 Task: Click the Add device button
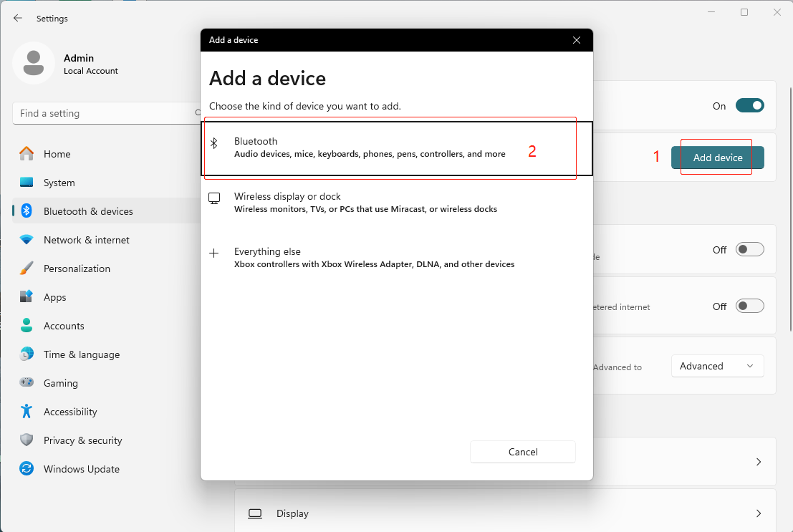[717, 158]
